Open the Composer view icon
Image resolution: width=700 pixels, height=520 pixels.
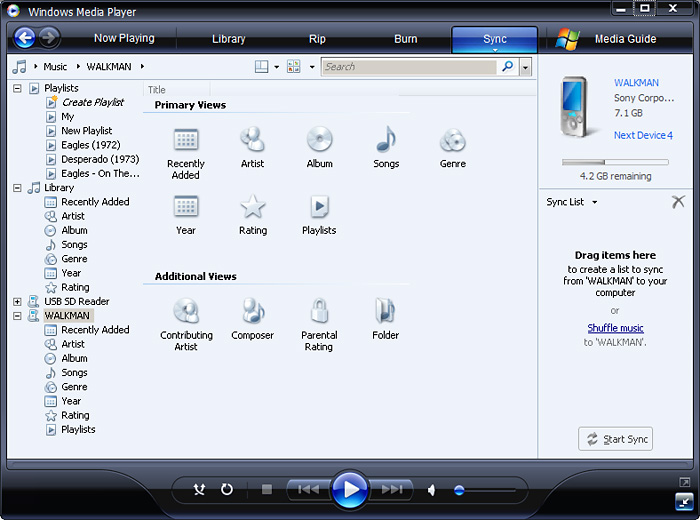253,310
